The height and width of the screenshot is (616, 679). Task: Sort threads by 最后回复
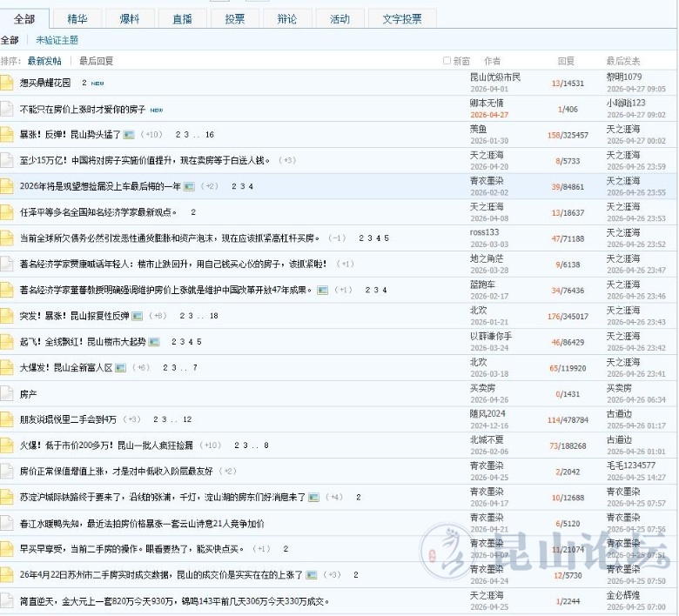[x=96, y=61]
